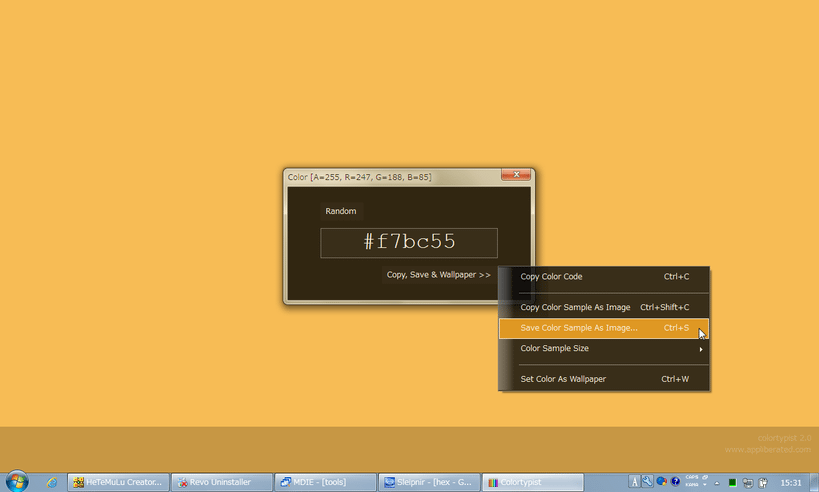
Task: Open the Copy, Save & Wallpaper menu
Action: coord(438,275)
